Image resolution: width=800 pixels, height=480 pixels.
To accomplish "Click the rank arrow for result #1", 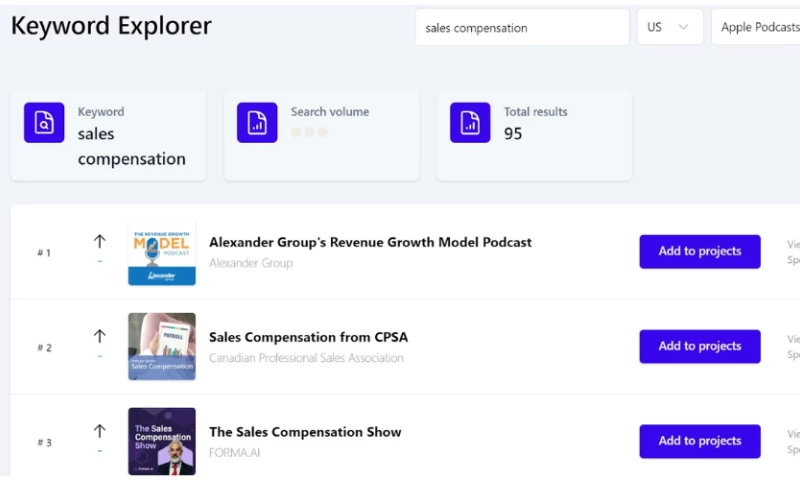I will [99, 241].
